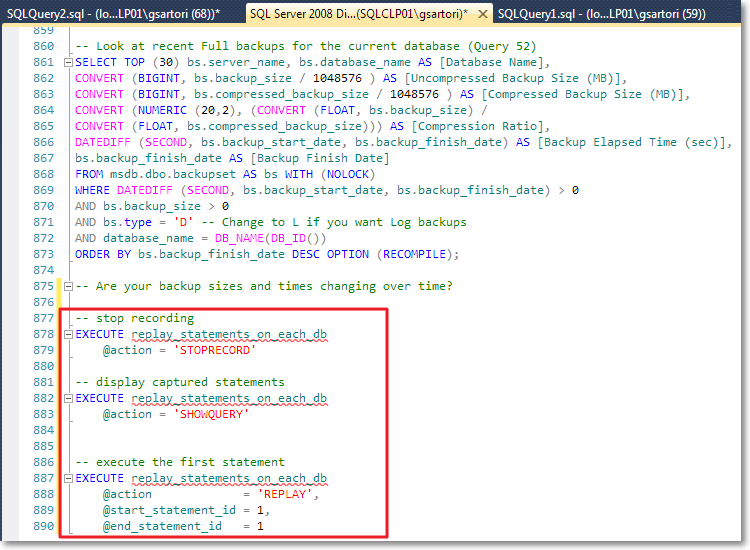Place cursor on the DB_NAME function call
Viewport: 750px width, 550px height.
click(x=239, y=238)
